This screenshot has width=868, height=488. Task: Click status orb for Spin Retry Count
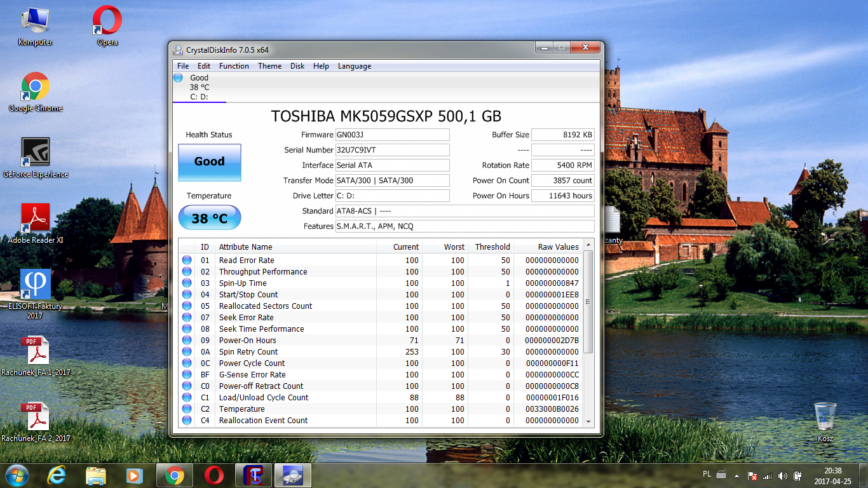pyautogui.click(x=187, y=351)
